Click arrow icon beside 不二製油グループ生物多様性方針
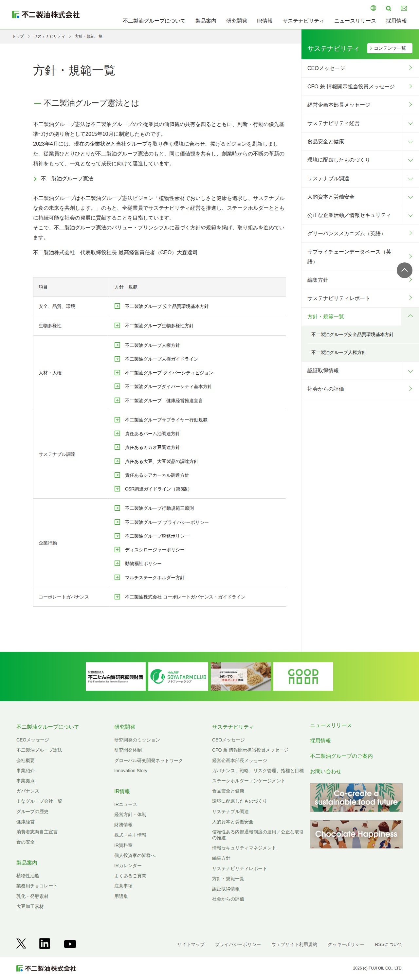This screenshot has width=419, height=980. [117, 325]
